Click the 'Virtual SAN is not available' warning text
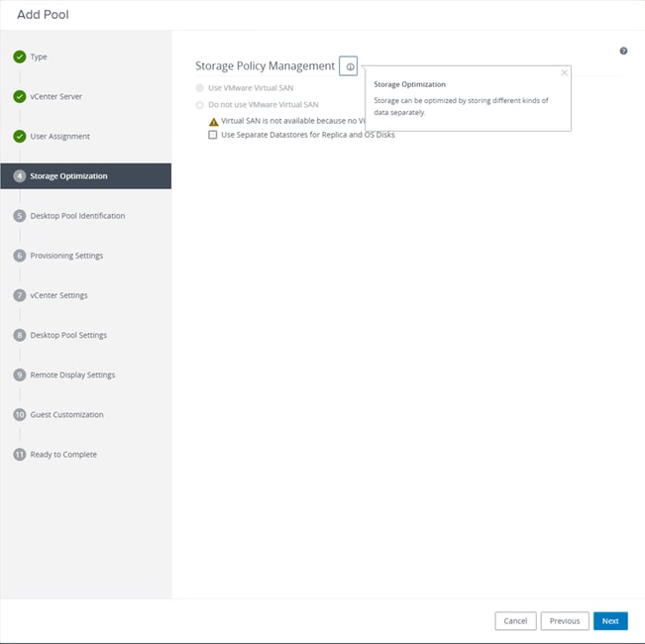The image size is (645, 644). point(293,121)
